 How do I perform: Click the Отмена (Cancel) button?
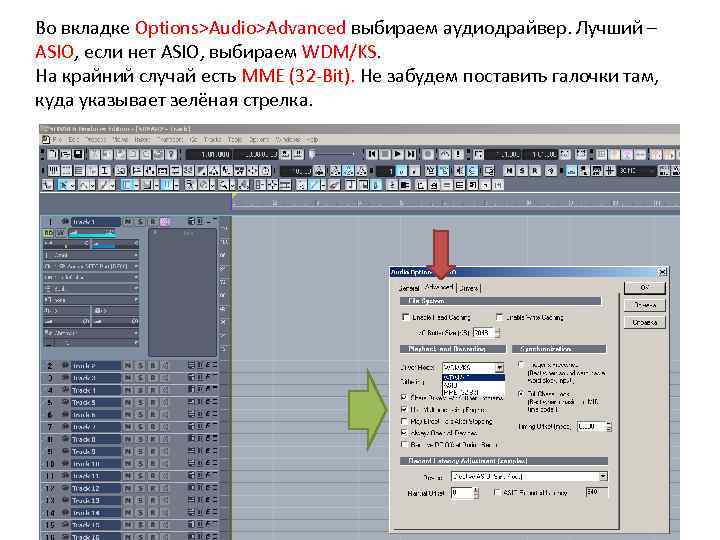tap(645, 305)
